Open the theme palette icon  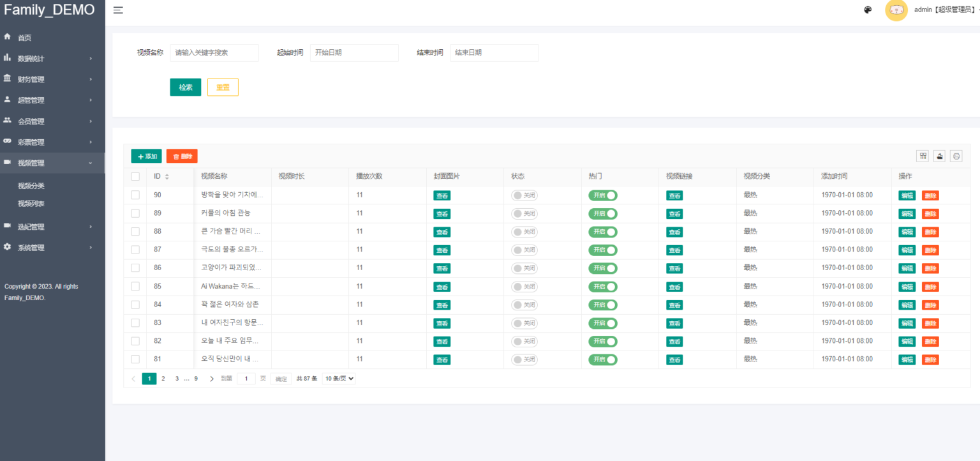point(868,10)
